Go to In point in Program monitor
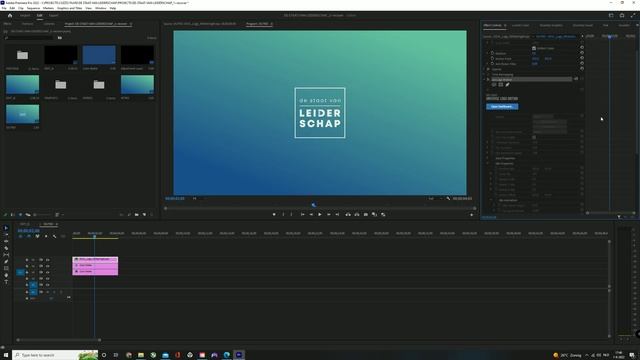 click(x=302, y=214)
